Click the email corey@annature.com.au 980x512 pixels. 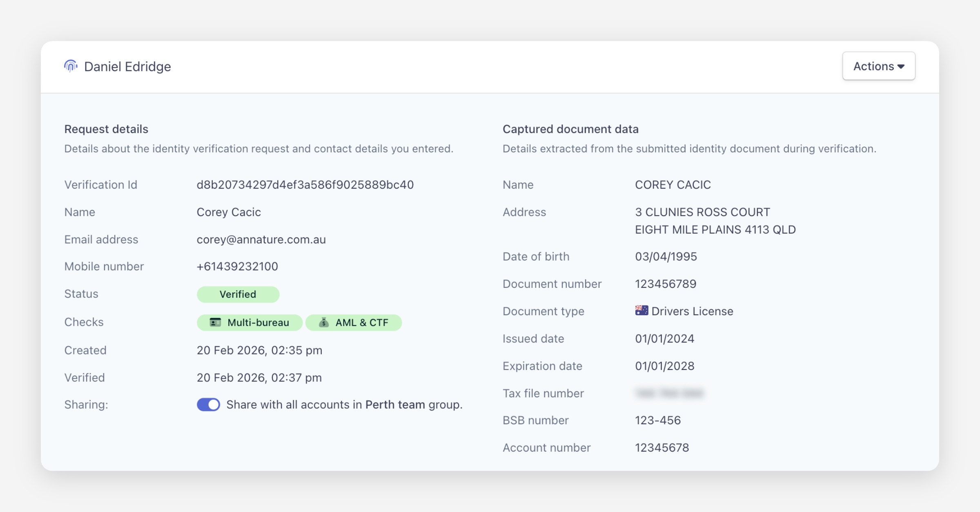click(261, 239)
